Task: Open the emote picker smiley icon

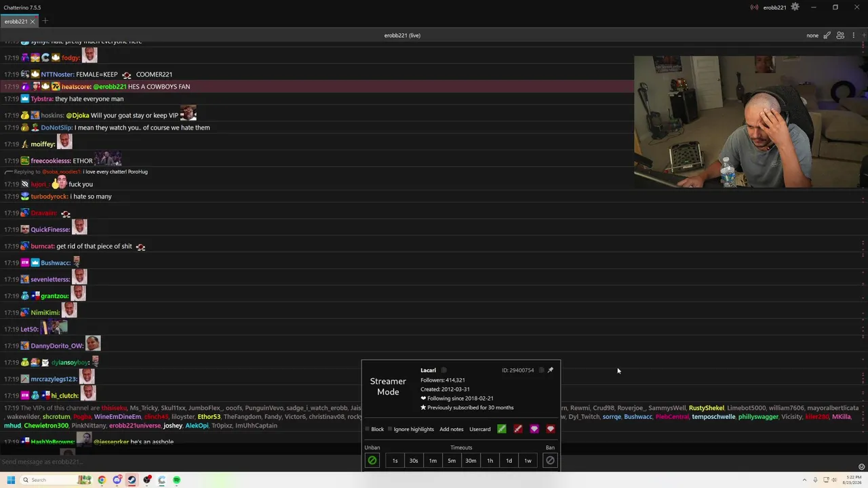Action: pyautogui.click(x=862, y=467)
